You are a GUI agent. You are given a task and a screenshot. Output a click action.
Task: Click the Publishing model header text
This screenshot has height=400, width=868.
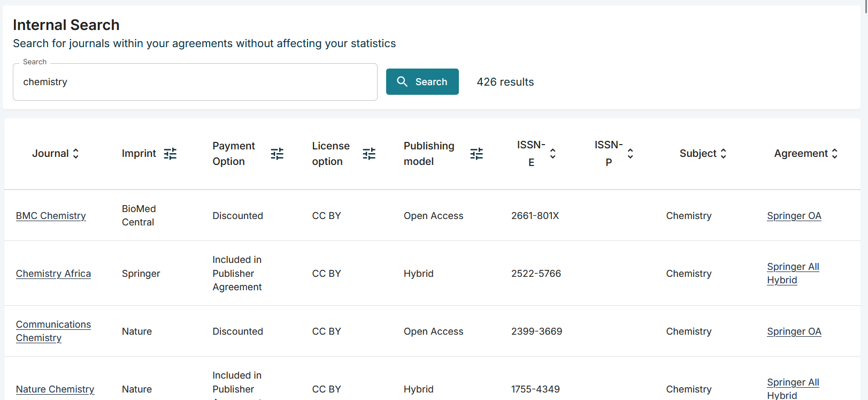click(x=429, y=154)
